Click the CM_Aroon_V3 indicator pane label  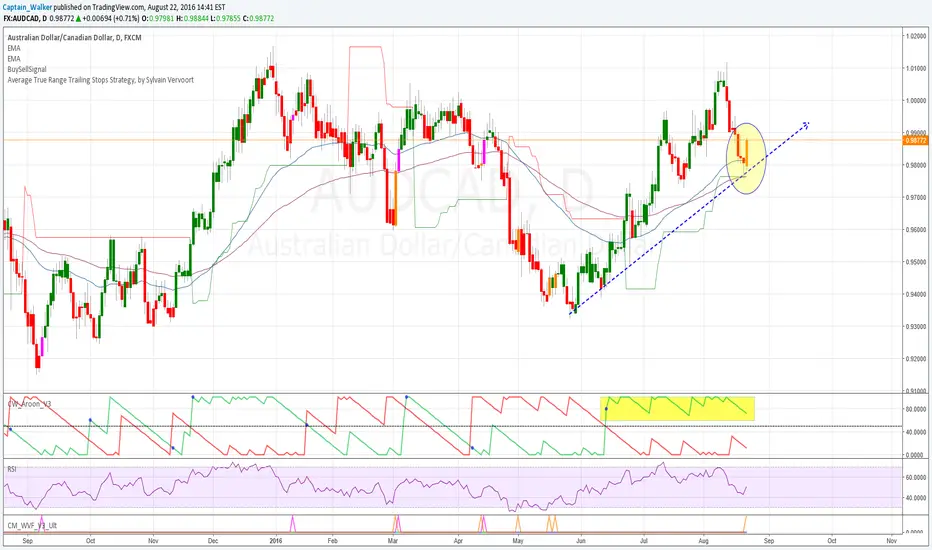coord(29,404)
